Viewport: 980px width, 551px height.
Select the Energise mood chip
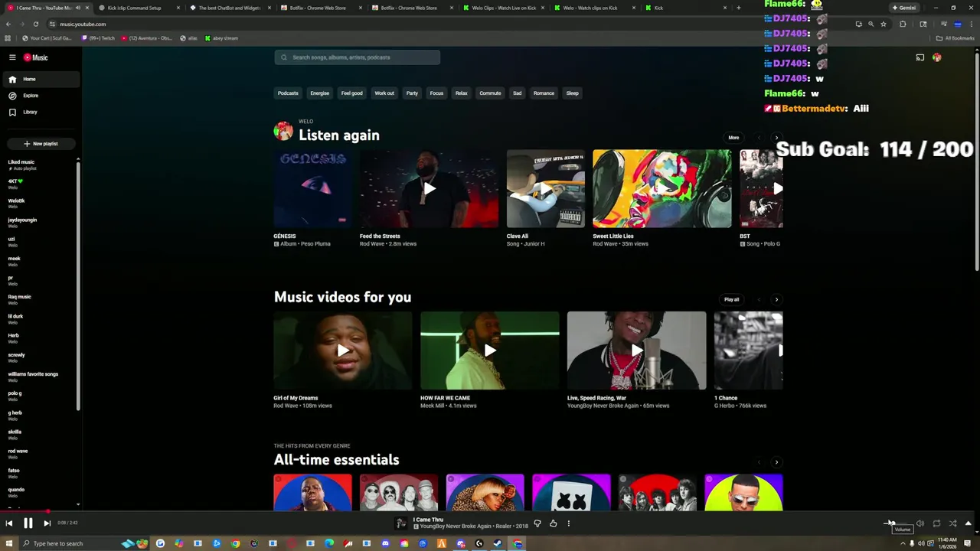click(x=319, y=93)
